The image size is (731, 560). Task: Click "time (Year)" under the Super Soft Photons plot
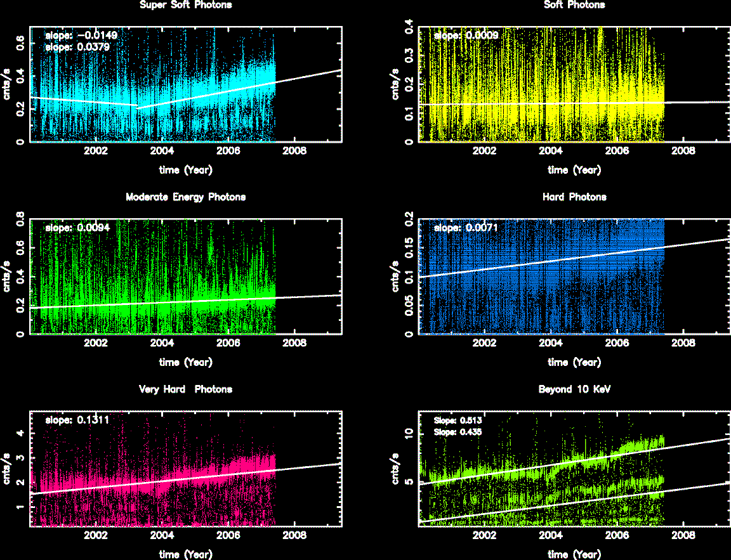(185, 170)
